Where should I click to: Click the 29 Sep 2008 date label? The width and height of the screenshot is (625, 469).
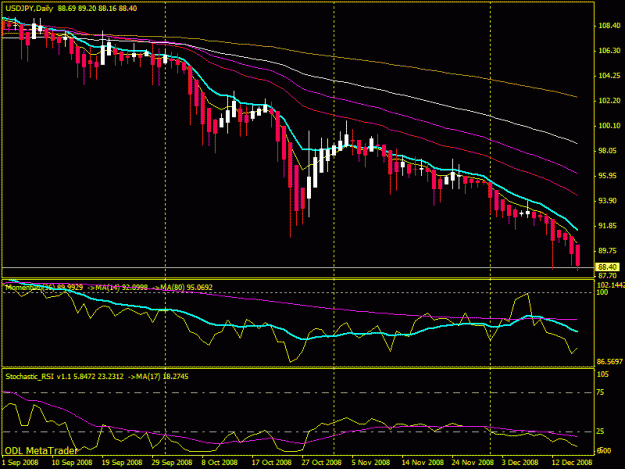[x=172, y=463]
